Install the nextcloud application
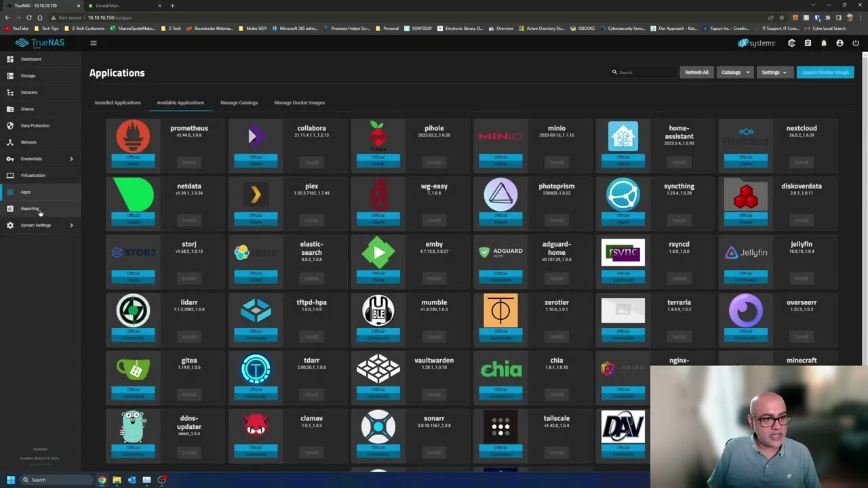Image resolution: width=868 pixels, height=488 pixels. coord(802,163)
